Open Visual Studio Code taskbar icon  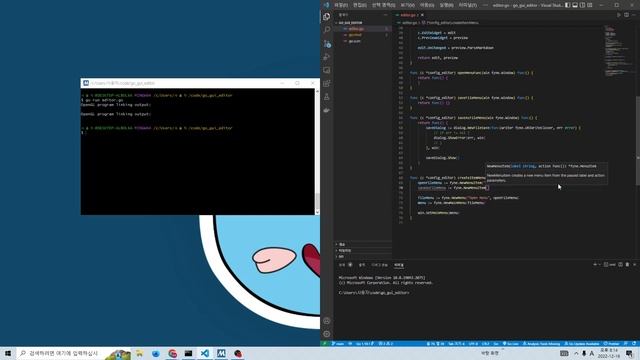click(204, 353)
